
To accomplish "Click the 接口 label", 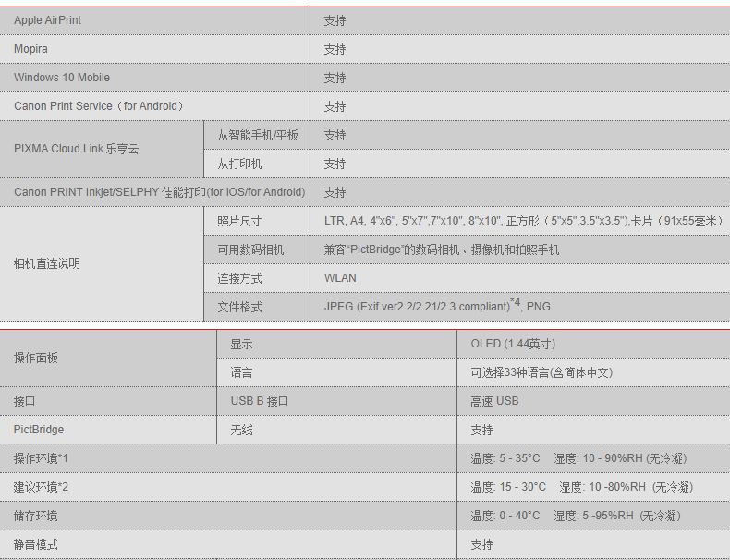I will point(25,401).
